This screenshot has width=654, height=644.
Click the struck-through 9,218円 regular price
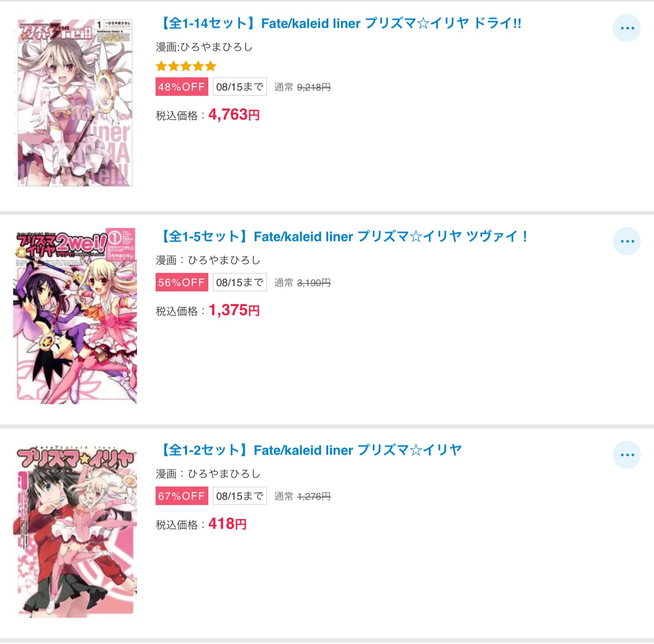[x=314, y=87]
